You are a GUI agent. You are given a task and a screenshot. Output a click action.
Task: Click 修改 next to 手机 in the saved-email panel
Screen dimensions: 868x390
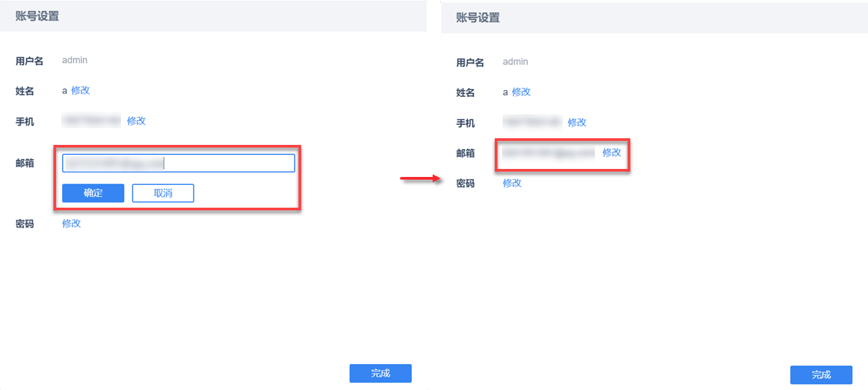click(577, 122)
